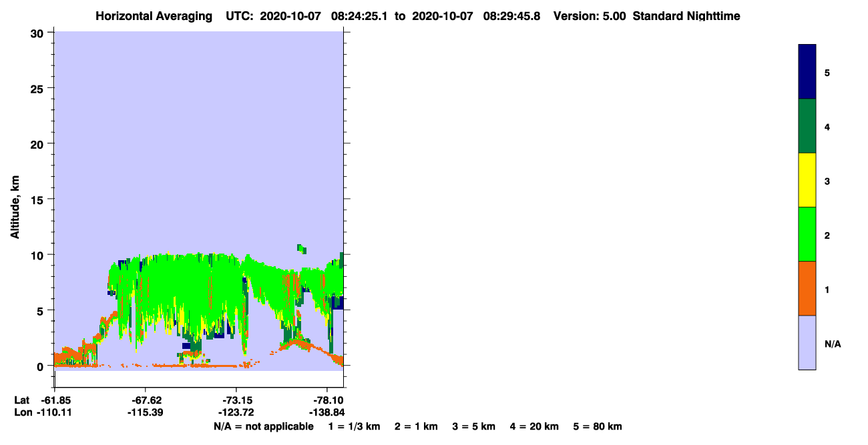Click the colorbar label '5'
Screen dimensions: 868x445
[x=827, y=73]
